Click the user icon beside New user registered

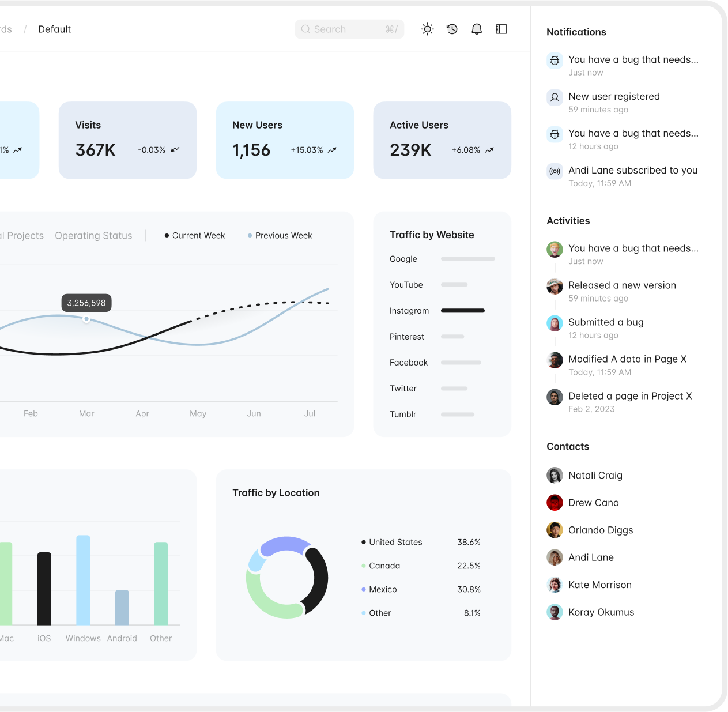[x=555, y=97]
